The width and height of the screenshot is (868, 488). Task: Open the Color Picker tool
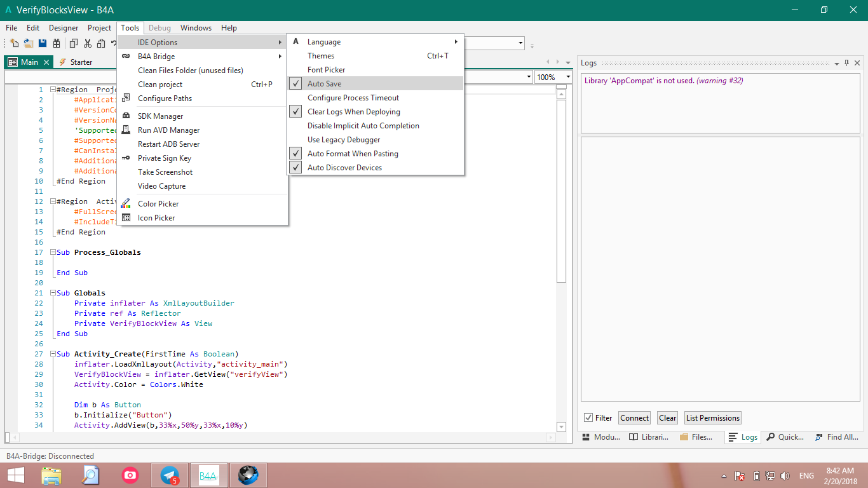(x=158, y=204)
